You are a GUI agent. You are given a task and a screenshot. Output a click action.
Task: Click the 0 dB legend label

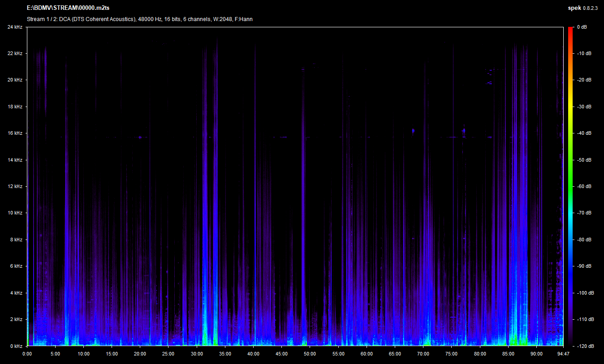[582, 27]
